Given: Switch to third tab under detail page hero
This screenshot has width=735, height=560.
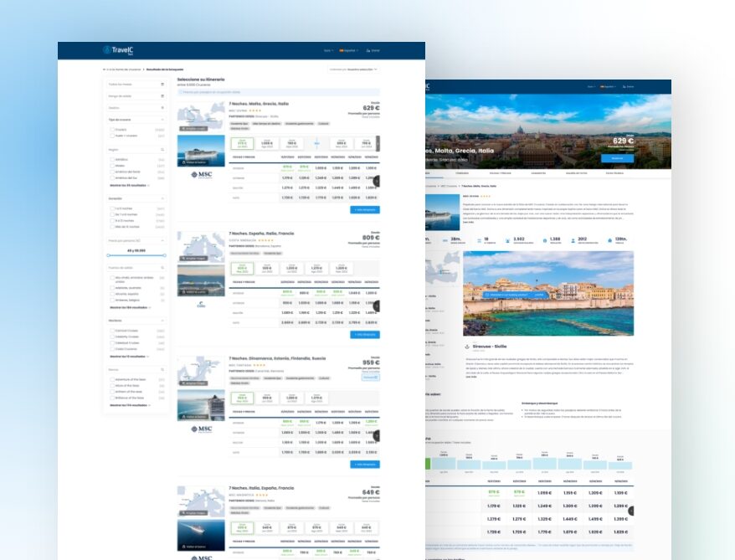Looking at the screenshot, I should [x=500, y=173].
